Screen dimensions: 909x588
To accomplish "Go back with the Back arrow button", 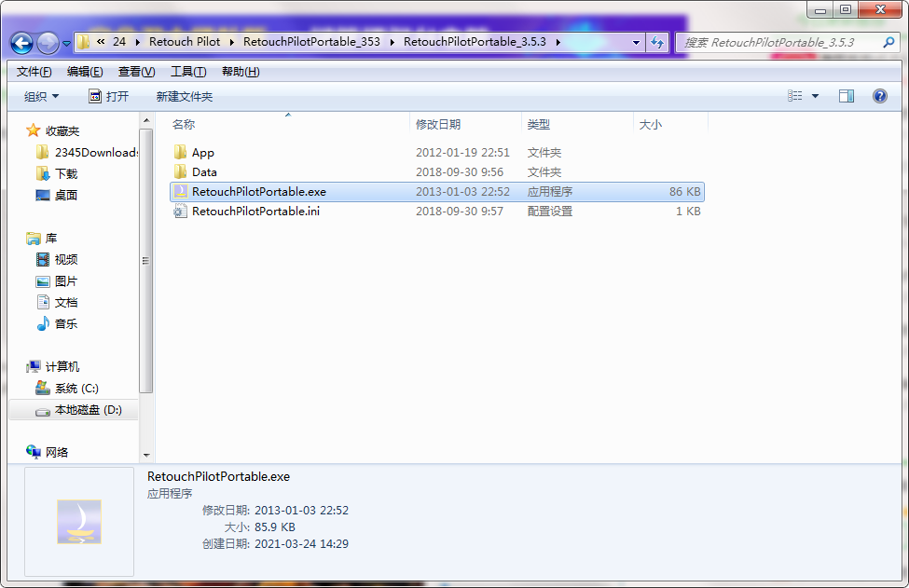I will (22, 43).
